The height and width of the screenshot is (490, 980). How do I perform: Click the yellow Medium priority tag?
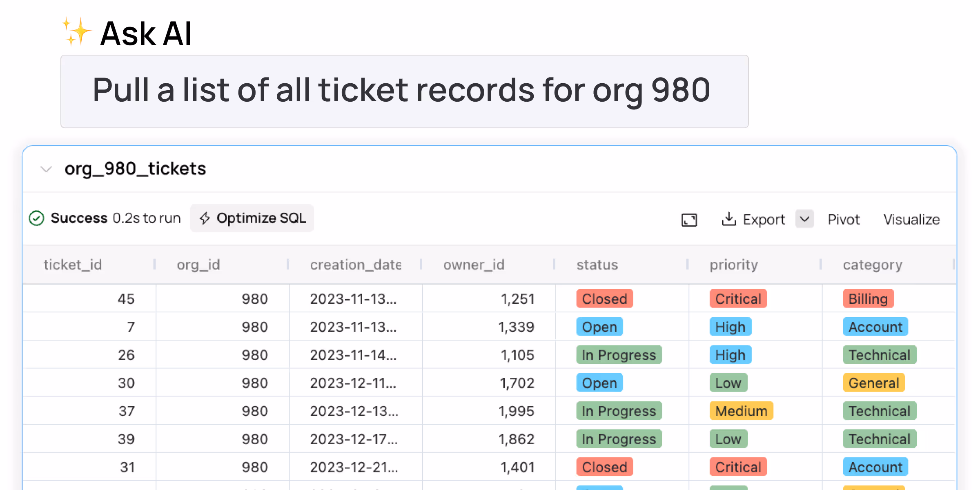[x=741, y=411]
